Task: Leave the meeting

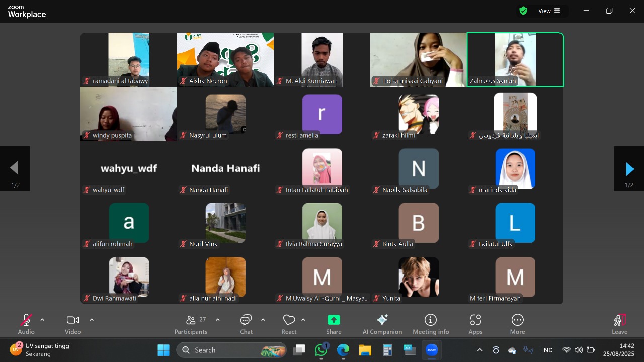Action: pyautogui.click(x=619, y=324)
